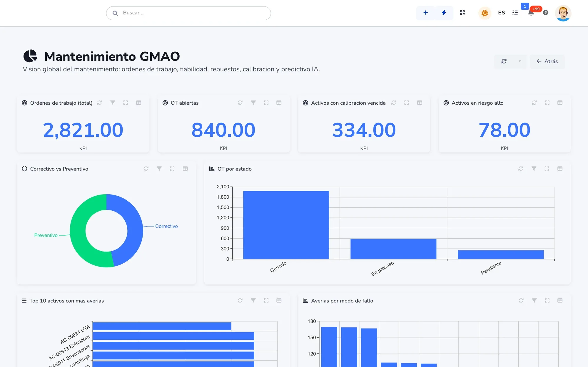The image size is (588, 367).
Task: Focus the Buscar search field
Action: tap(188, 13)
